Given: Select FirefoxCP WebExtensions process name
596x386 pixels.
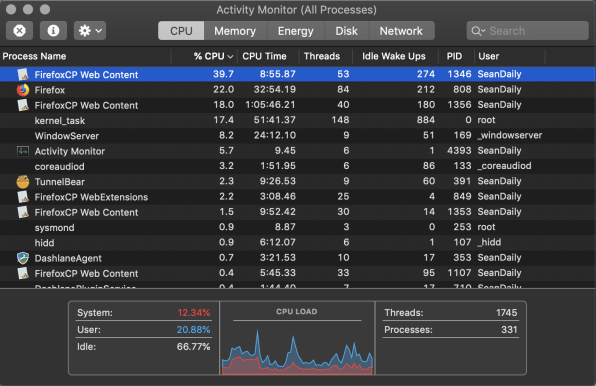Looking at the screenshot, I should tap(91, 197).
